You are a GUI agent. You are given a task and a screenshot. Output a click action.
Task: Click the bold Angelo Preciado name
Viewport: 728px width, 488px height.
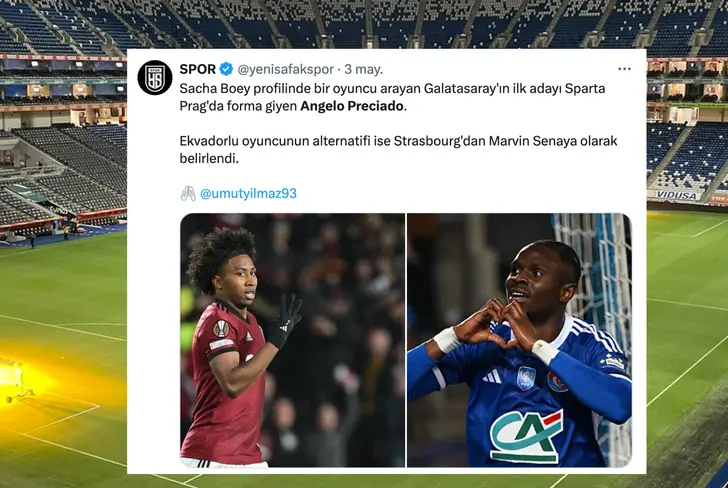351,106
